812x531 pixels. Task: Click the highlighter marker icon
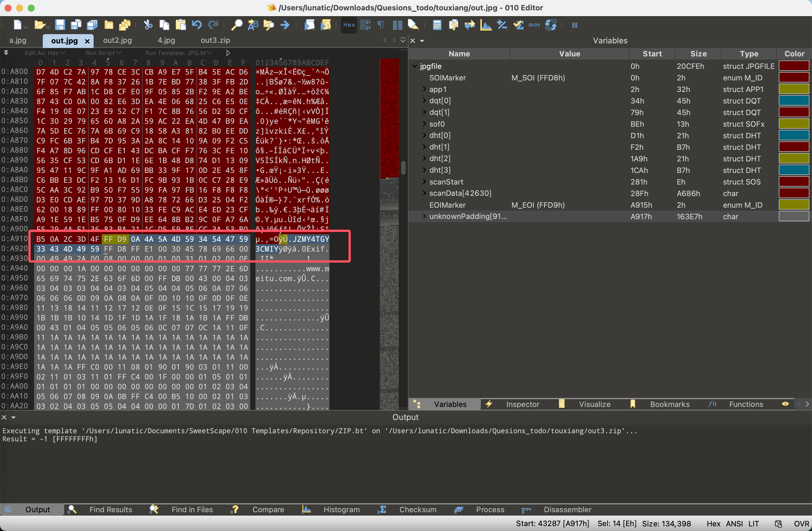coord(413,25)
